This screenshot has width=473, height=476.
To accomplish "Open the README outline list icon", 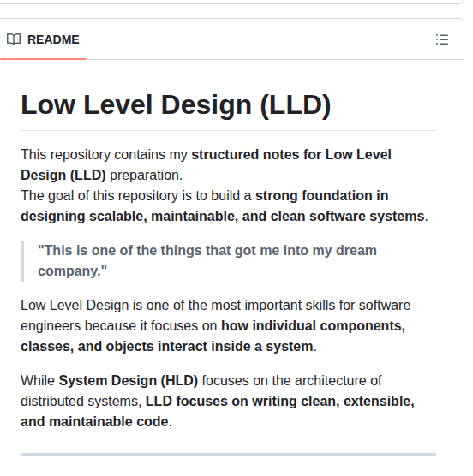I will click(441, 39).
